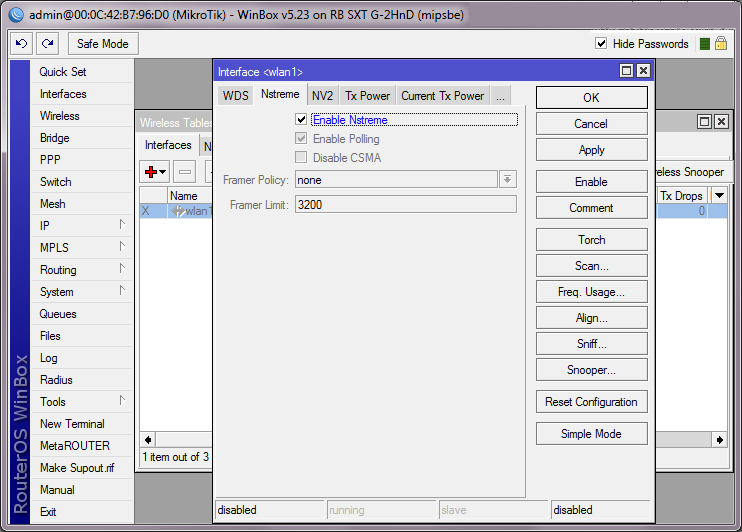742x532 pixels.
Task: Open PPP menu item
Action: click(81, 160)
